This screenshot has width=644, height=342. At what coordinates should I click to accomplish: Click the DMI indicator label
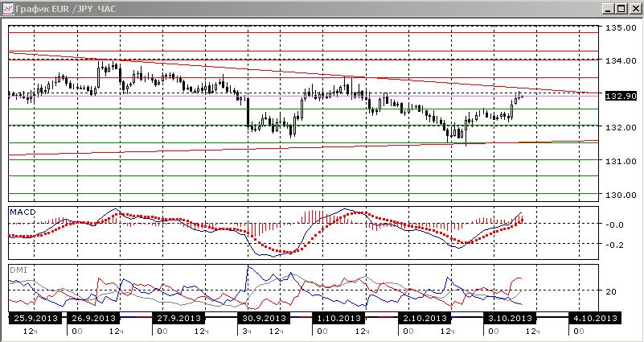point(18,270)
